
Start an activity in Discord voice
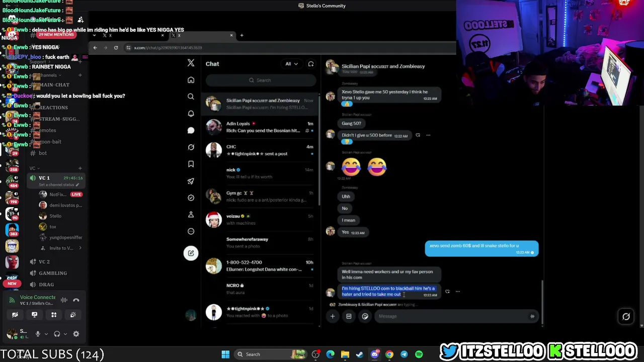coord(54,315)
